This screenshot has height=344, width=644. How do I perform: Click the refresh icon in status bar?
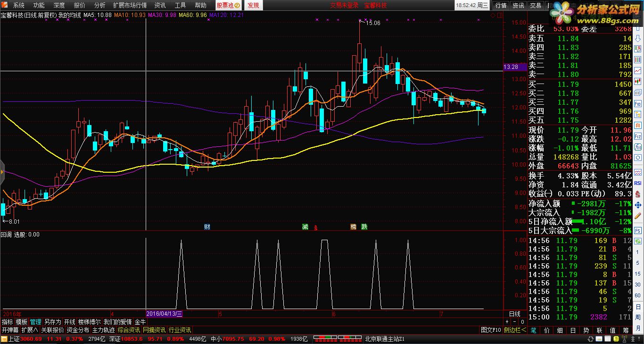point(591,339)
